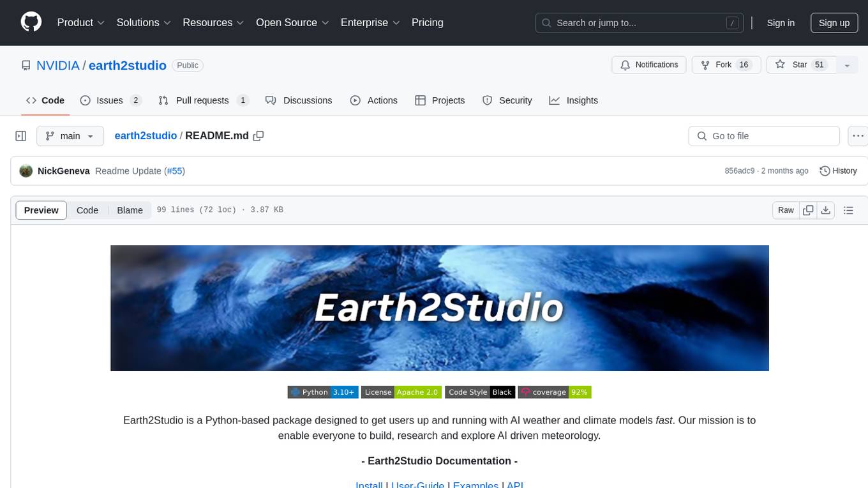Expand the Enterprise menu

click(x=370, y=22)
